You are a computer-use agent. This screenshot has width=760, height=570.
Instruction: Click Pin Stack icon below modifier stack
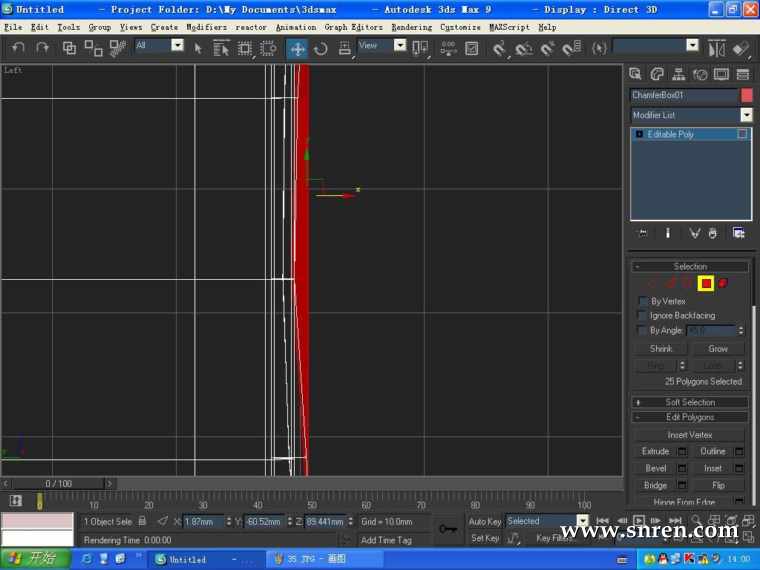click(643, 234)
